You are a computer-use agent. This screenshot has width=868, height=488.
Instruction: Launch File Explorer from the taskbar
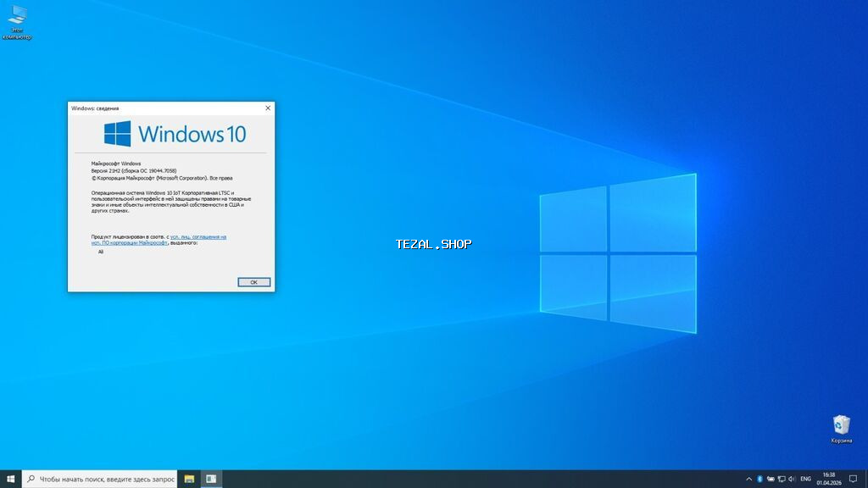189,479
